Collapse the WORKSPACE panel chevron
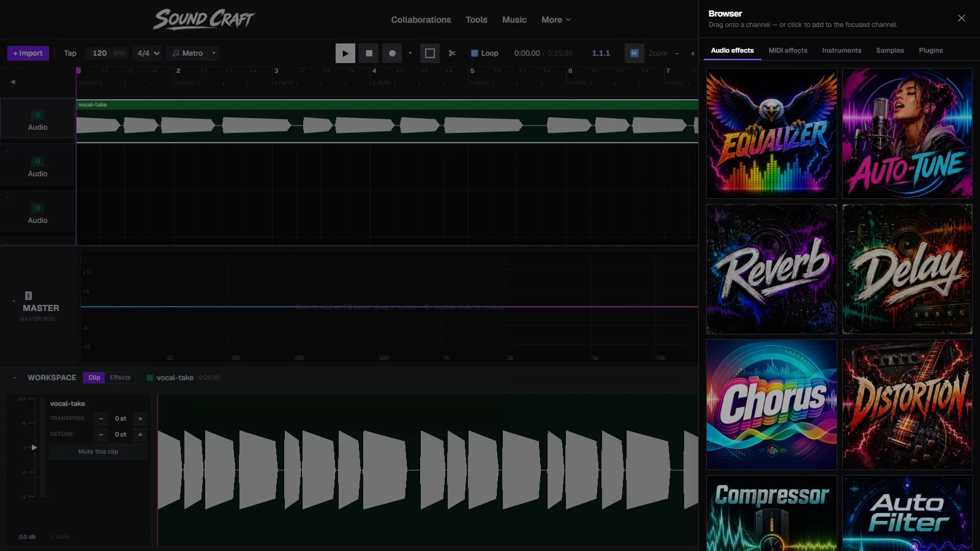This screenshot has height=551, width=980. tap(15, 378)
